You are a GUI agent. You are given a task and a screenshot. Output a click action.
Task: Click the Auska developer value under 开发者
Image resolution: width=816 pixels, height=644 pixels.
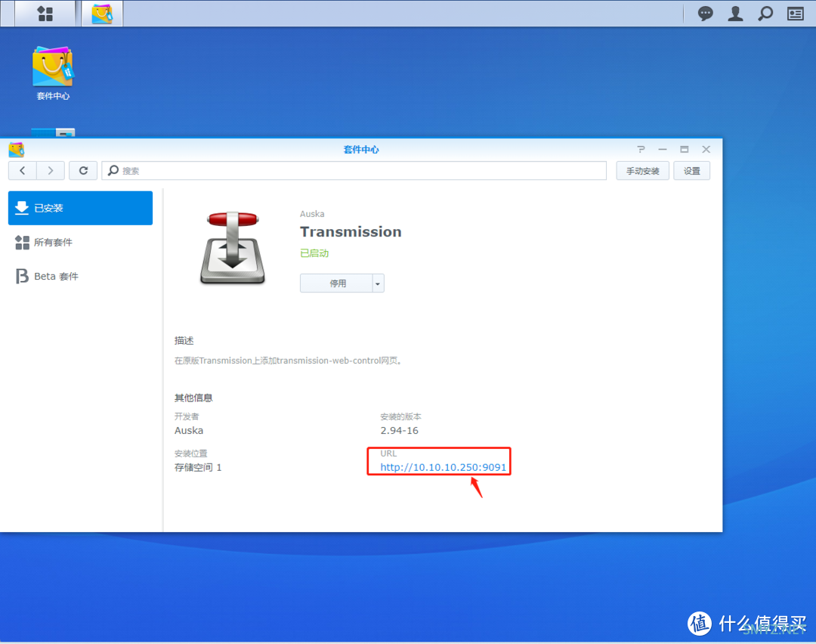tap(189, 431)
